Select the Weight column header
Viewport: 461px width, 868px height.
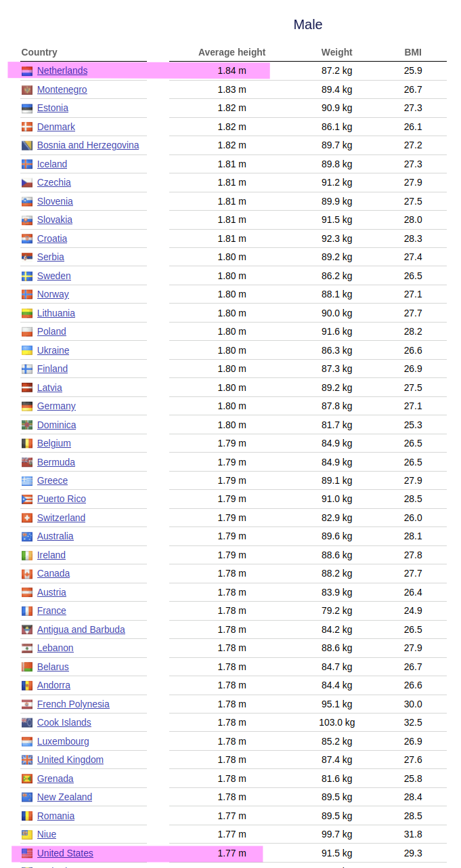pos(337,52)
